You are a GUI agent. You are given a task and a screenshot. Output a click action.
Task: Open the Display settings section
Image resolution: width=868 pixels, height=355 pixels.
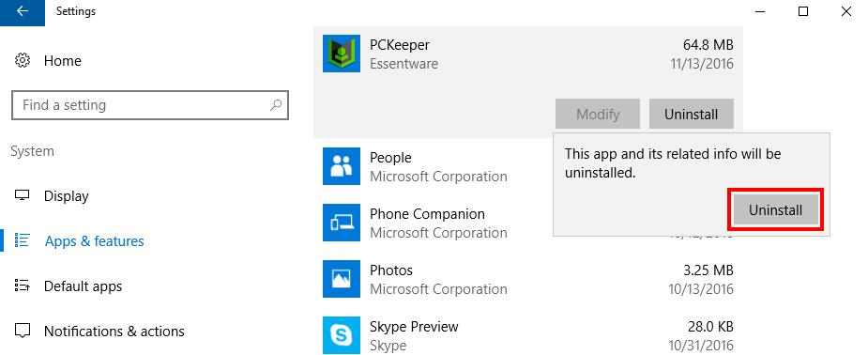(67, 196)
